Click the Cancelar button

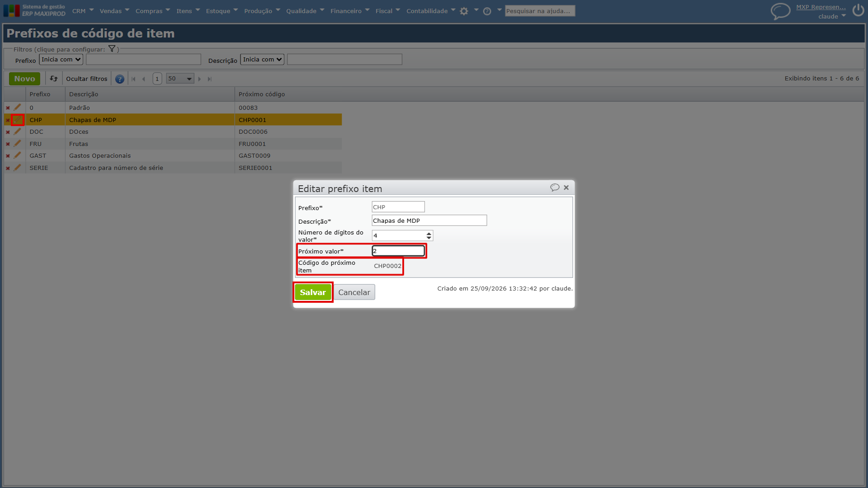[354, 292]
